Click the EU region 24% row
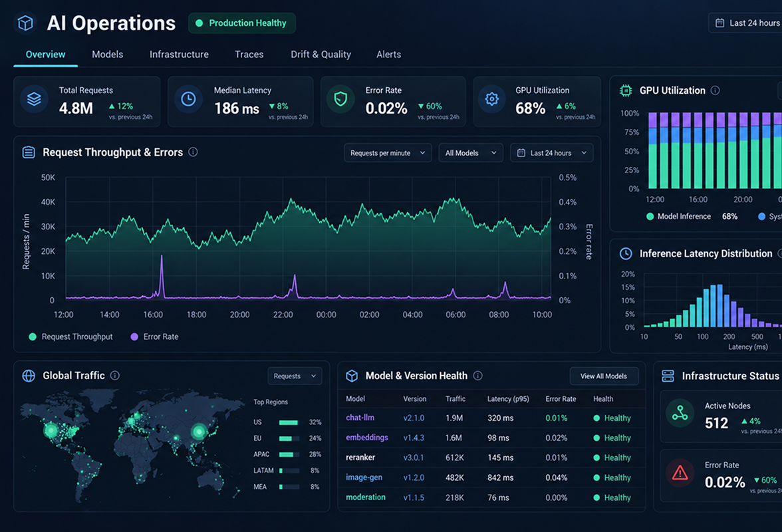 (x=287, y=438)
